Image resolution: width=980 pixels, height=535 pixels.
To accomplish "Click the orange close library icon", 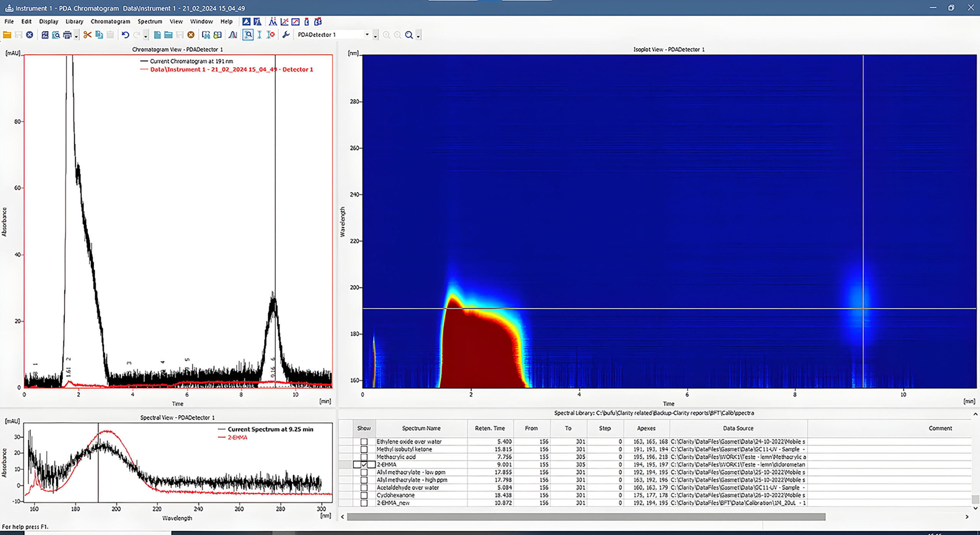I will coord(191,35).
